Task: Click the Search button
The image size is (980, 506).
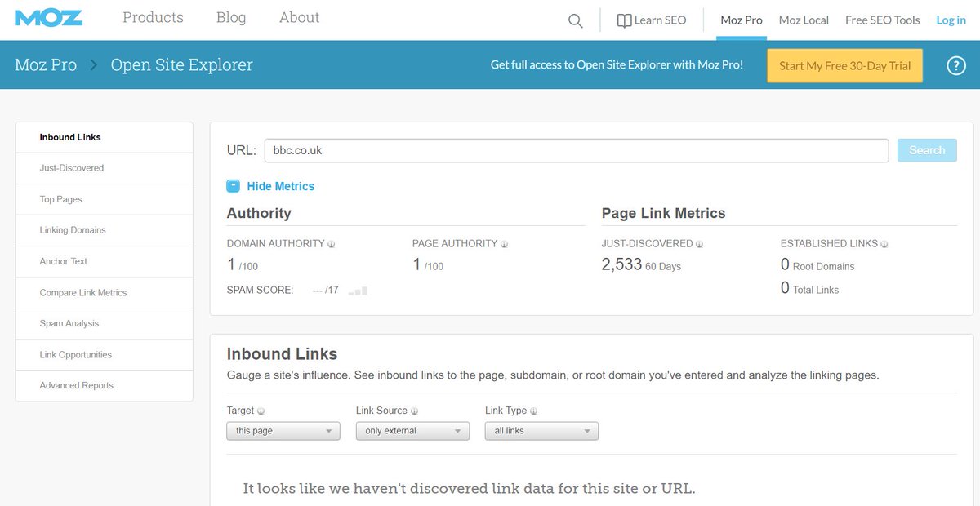Action: pyautogui.click(x=927, y=150)
